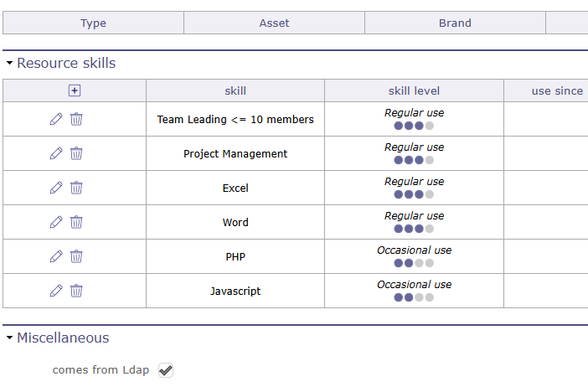Click the add new skill plus icon
Screen dimensions: 588x392
point(75,90)
